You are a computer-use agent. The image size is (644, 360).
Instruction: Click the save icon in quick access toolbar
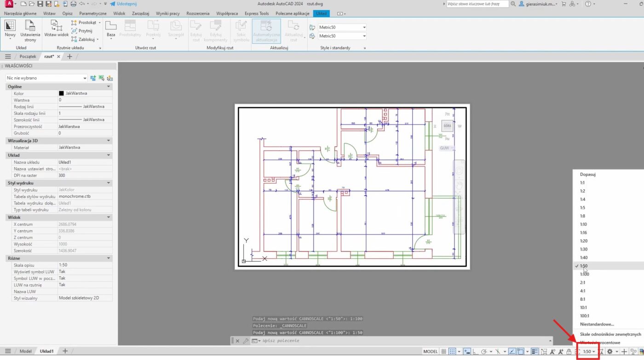pyautogui.click(x=40, y=4)
